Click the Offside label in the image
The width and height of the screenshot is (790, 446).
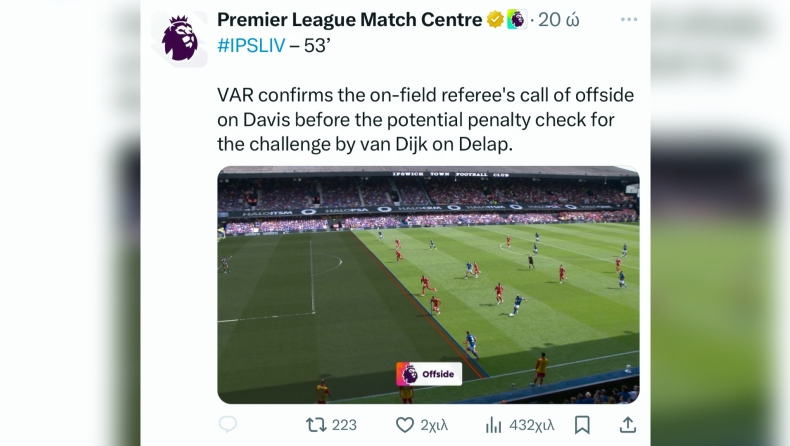[x=438, y=374]
